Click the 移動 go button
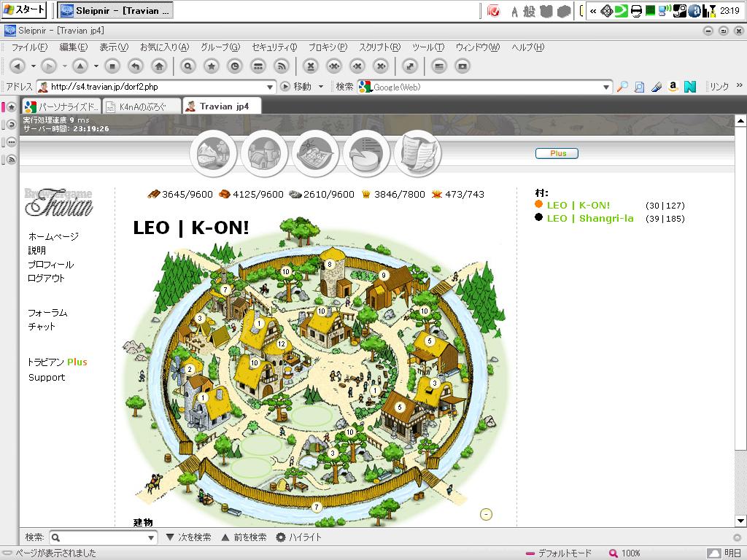The width and height of the screenshot is (747, 560). click(x=296, y=87)
